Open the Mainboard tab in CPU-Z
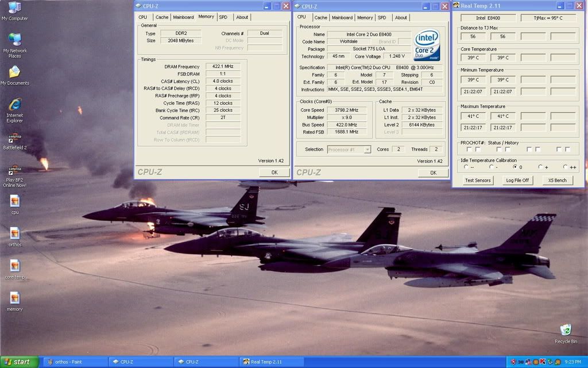 (342, 17)
